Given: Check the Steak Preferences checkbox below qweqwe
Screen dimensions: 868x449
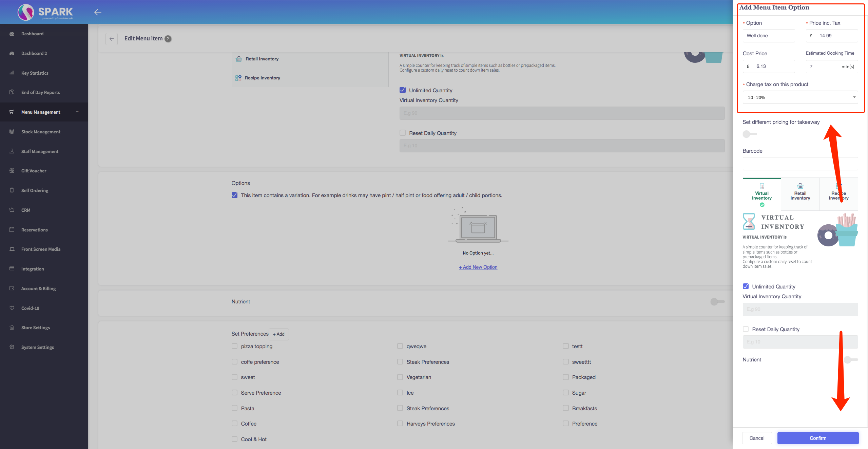Looking at the screenshot, I should coord(400,362).
